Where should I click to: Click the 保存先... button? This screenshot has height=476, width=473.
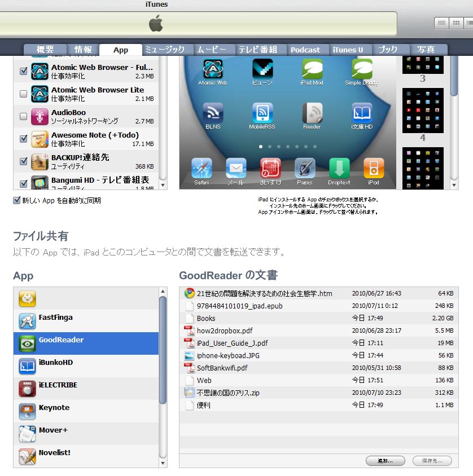click(x=432, y=461)
